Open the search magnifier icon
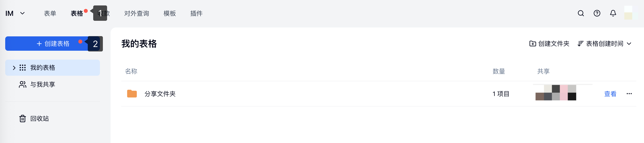The width and height of the screenshot is (644, 143). tap(581, 13)
